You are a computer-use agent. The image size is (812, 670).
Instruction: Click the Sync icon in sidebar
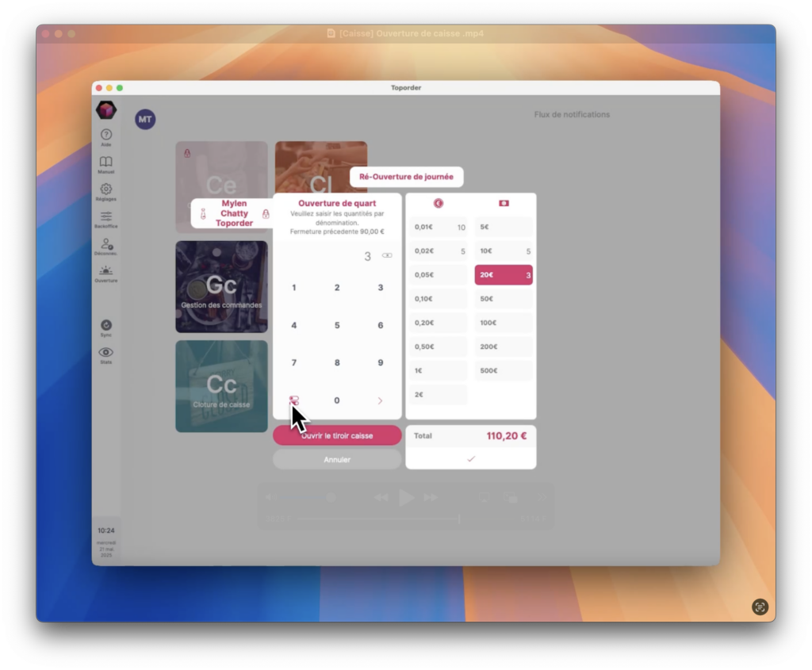click(105, 326)
